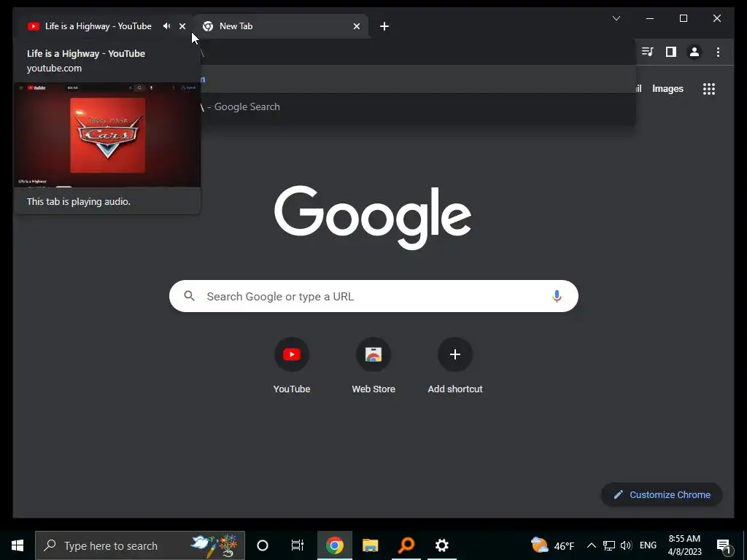Close the New Tab tab
The image size is (747, 560).
(356, 26)
